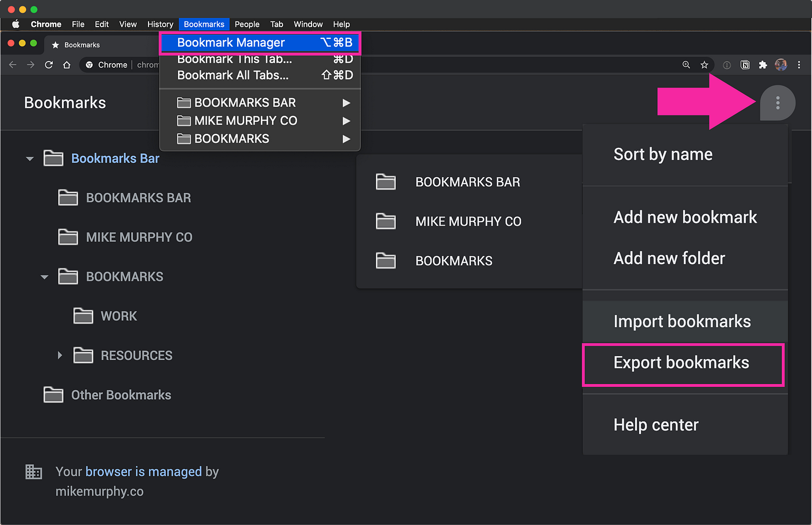Click Sort by name
Screen dimensions: 812x525
pyautogui.click(x=662, y=154)
